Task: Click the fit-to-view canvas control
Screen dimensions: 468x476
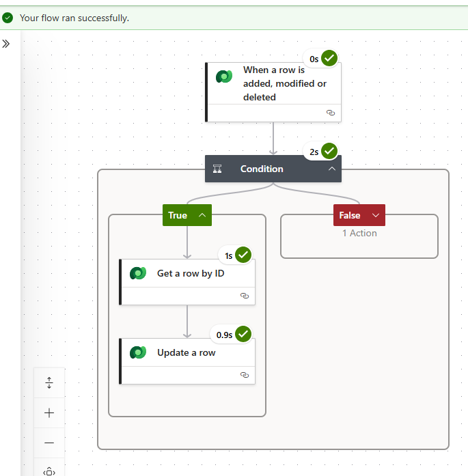Action: [x=49, y=383]
